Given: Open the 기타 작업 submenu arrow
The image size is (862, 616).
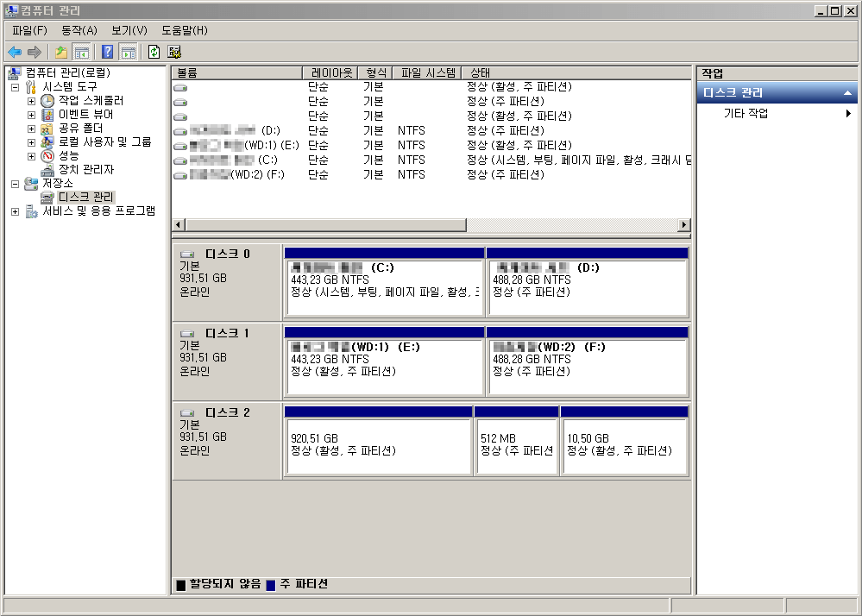Looking at the screenshot, I should coord(848,113).
